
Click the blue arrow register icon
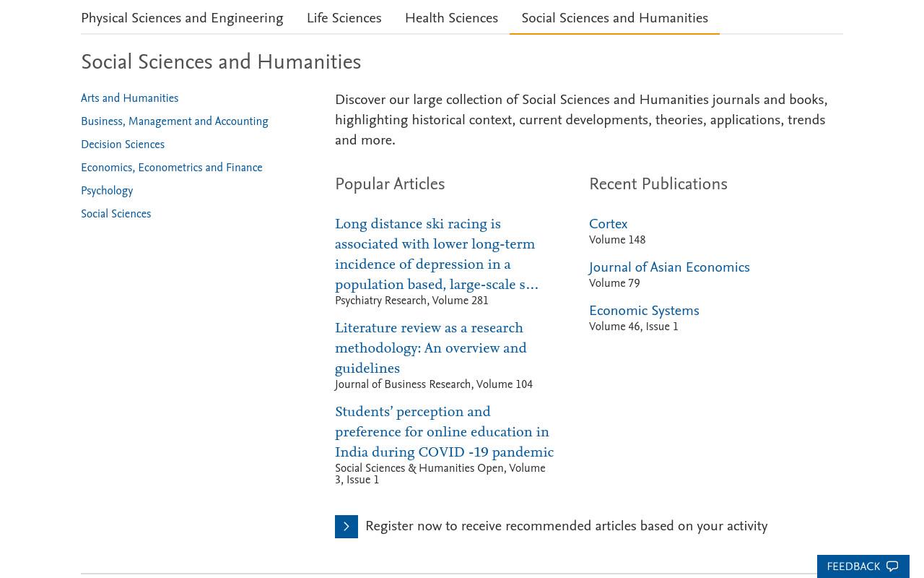(346, 527)
